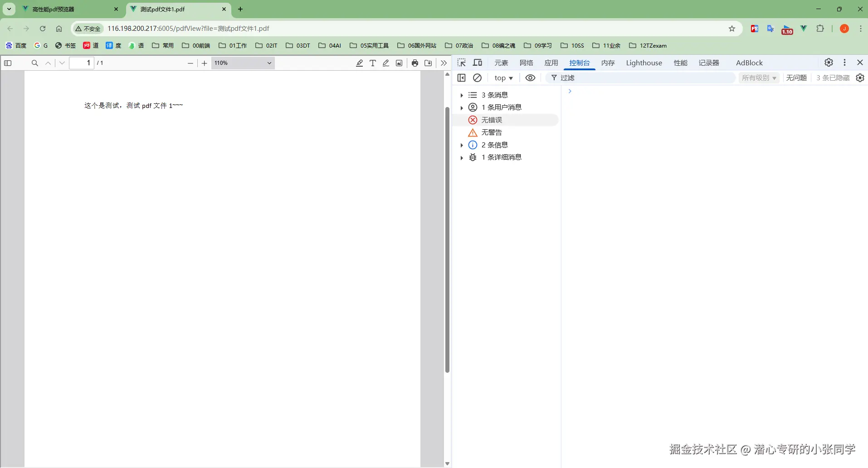Select the PDF highlight tool
Viewport: 868px width, 468px height.
point(359,63)
